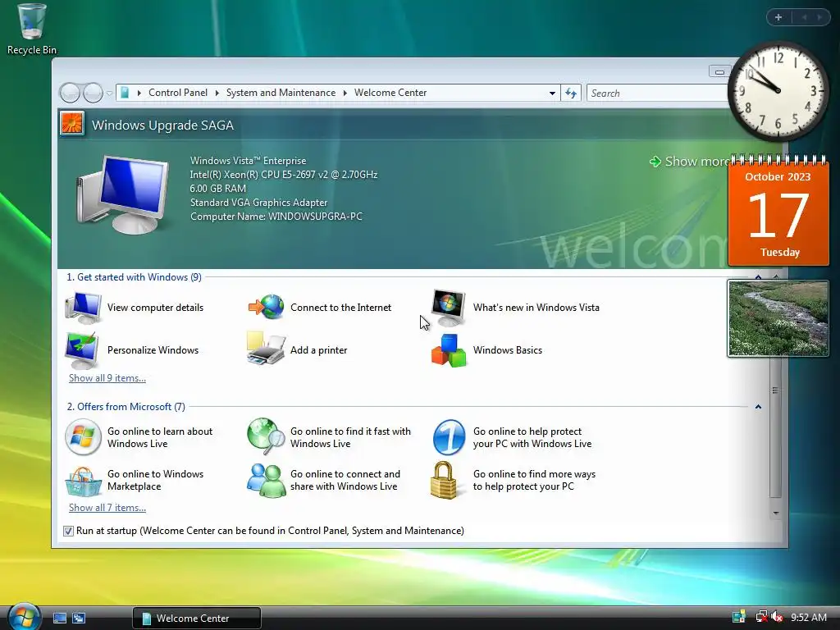Collapse the Offers from Microsoft section

pyautogui.click(x=758, y=407)
